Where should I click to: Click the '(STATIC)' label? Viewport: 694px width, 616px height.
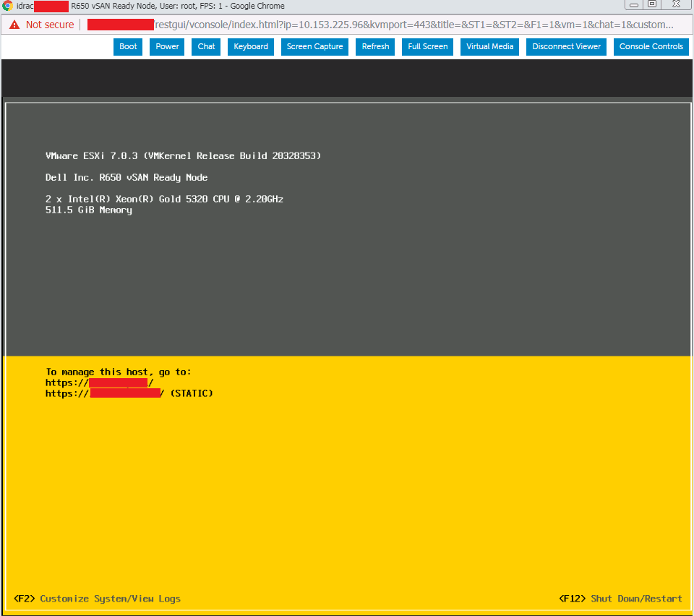[x=191, y=393]
